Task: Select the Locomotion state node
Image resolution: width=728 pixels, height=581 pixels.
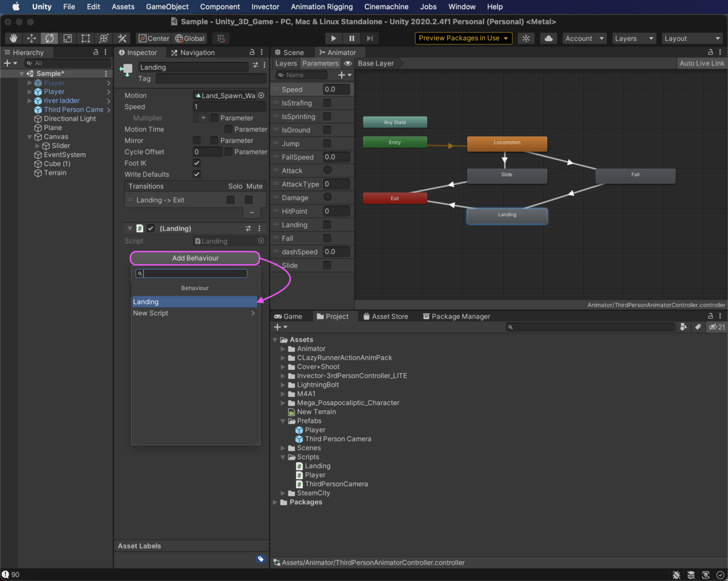Action: coord(507,143)
